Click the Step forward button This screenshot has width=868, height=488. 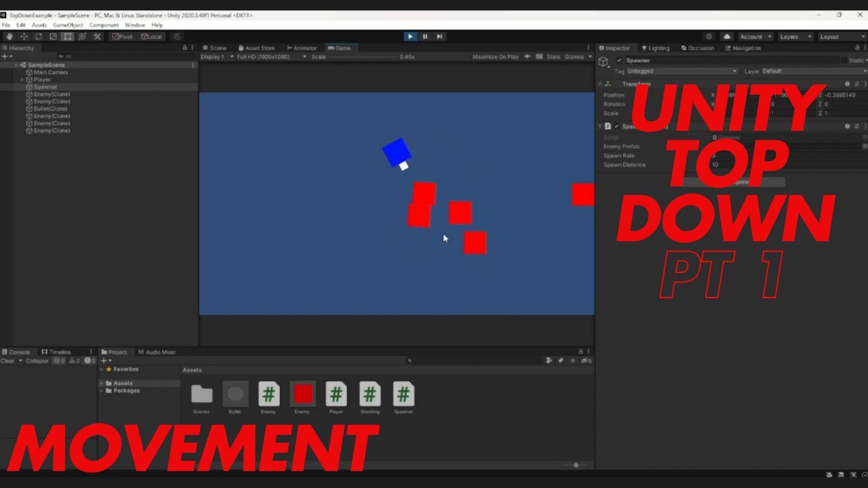439,37
